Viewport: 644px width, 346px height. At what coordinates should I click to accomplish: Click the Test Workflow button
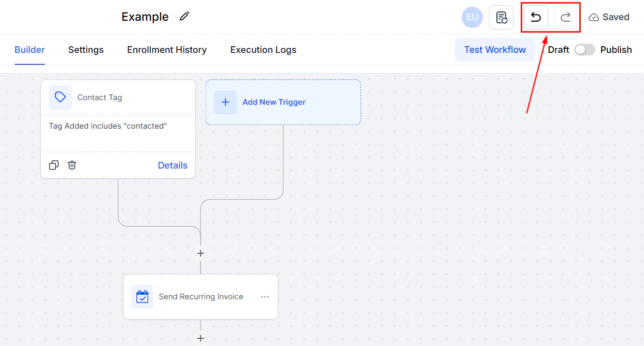point(494,49)
